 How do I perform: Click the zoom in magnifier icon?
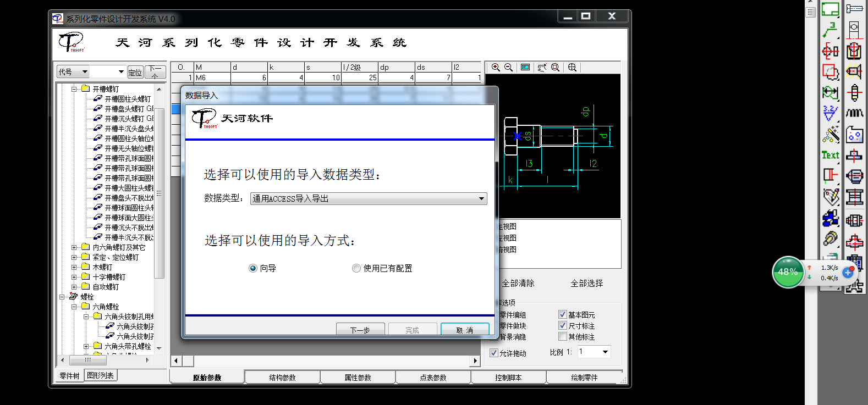496,67
